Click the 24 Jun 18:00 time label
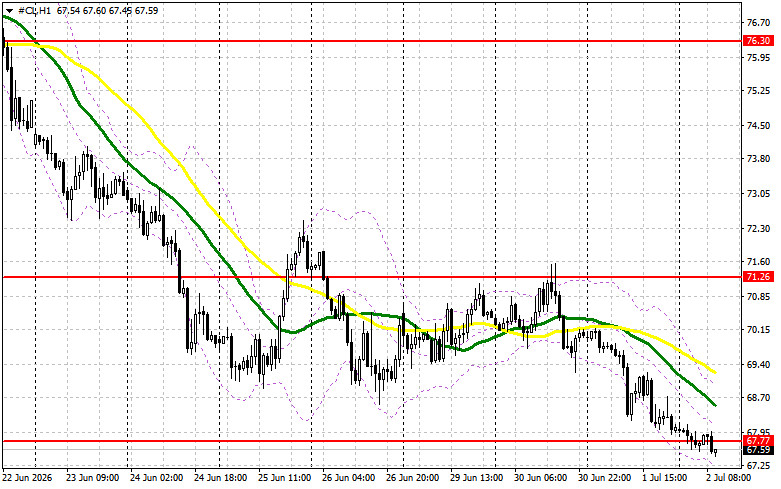The width and height of the screenshot is (781, 489). click(221, 478)
